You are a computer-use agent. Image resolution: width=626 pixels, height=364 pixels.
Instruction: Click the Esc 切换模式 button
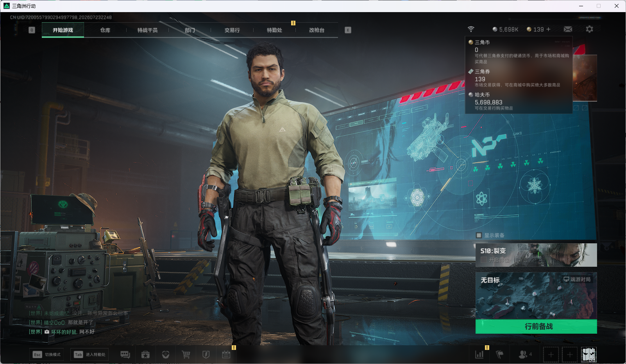(47, 355)
